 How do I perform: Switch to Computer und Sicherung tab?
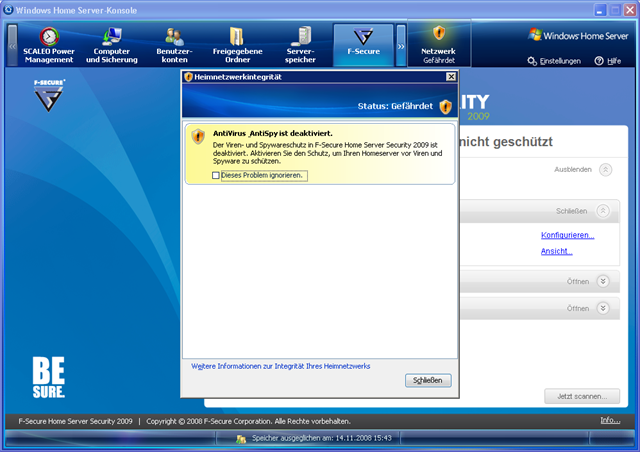111,45
